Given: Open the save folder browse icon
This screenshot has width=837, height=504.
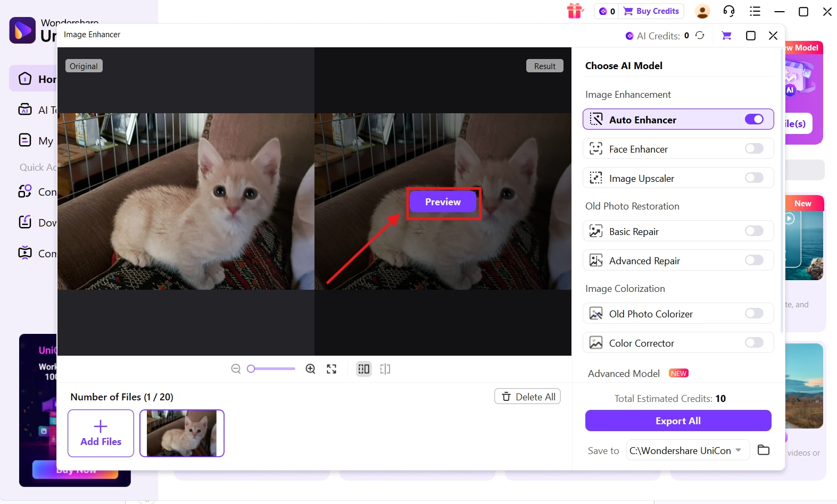Looking at the screenshot, I should pyautogui.click(x=764, y=450).
